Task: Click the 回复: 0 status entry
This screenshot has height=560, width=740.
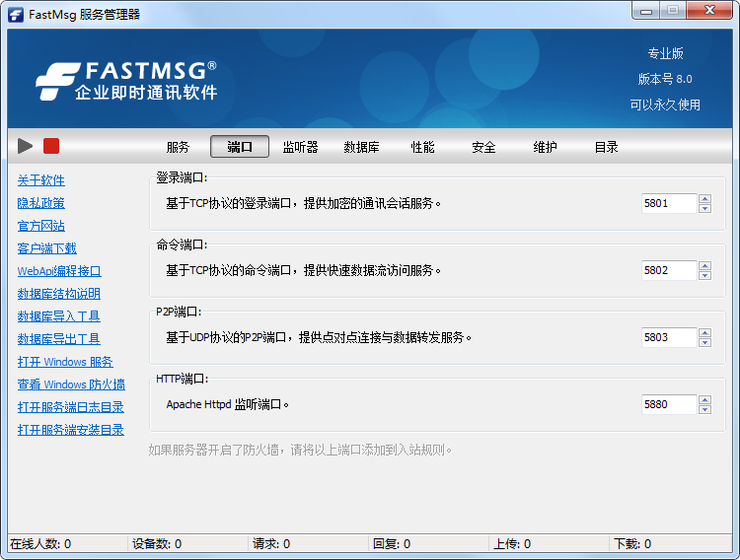Action: tap(392, 544)
